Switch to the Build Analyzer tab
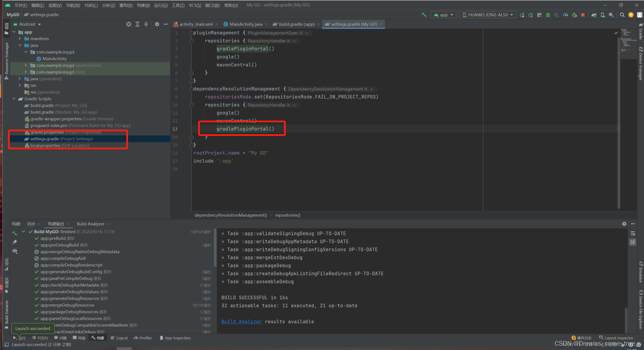Viewport: 644px width, 350px height. coord(91,224)
